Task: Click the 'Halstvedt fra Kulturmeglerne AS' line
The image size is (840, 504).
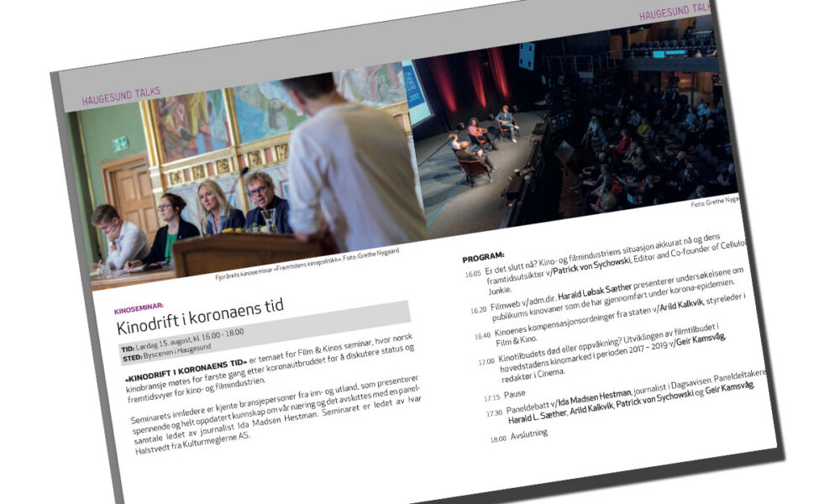Action: tap(192, 444)
